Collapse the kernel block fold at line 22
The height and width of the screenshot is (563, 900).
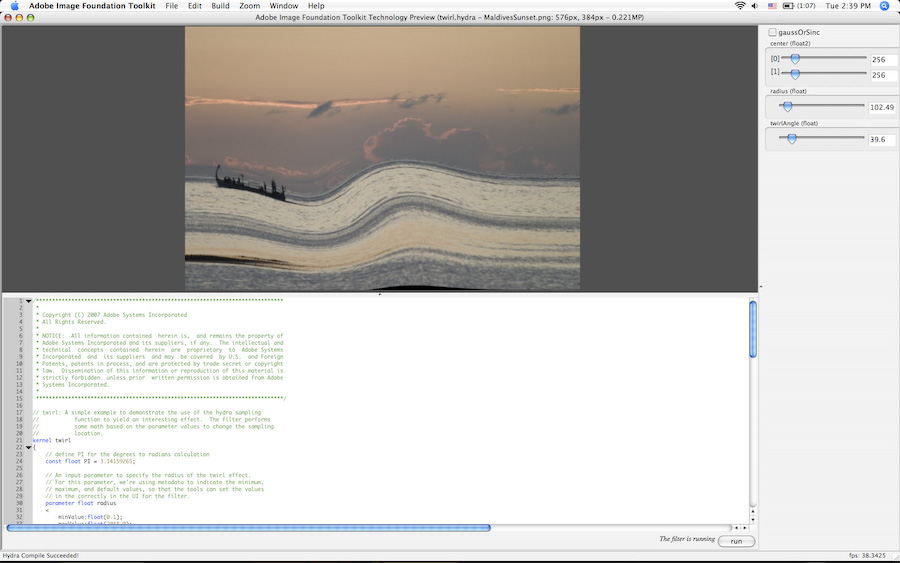29,447
